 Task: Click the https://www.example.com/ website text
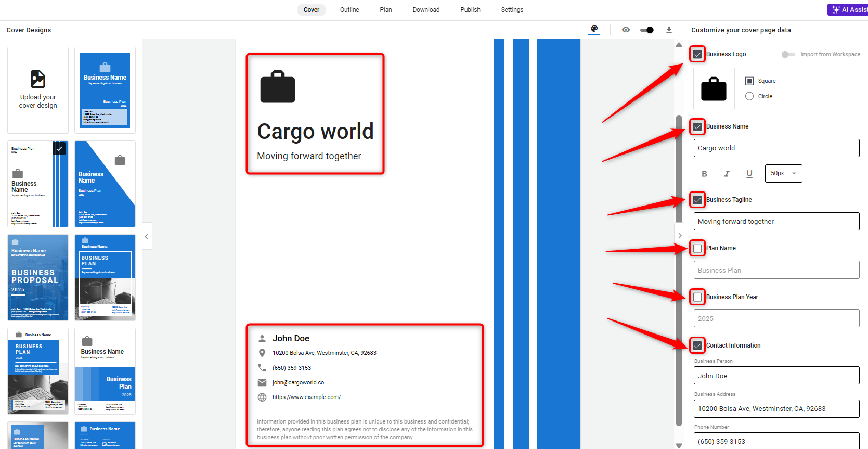tap(306, 397)
